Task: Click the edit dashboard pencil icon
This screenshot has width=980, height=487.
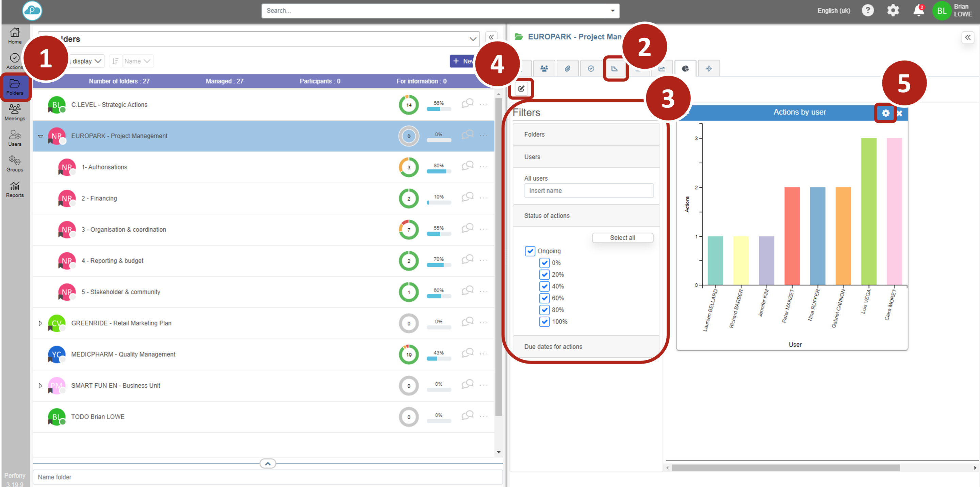Action: point(521,88)
